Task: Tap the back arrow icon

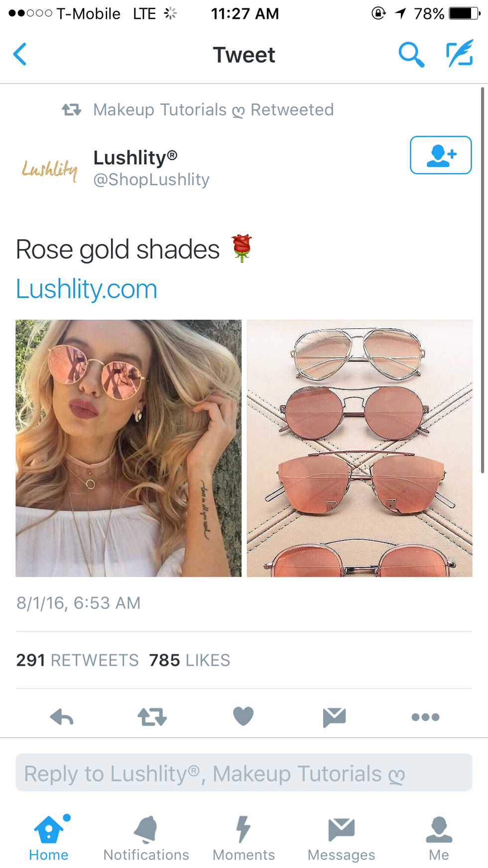Action: coord(20,54)
